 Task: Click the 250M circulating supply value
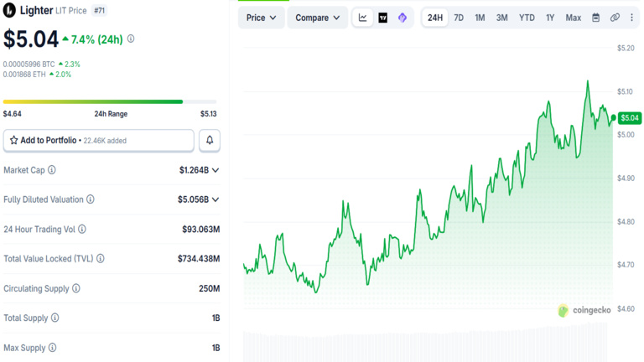[209, 288]
